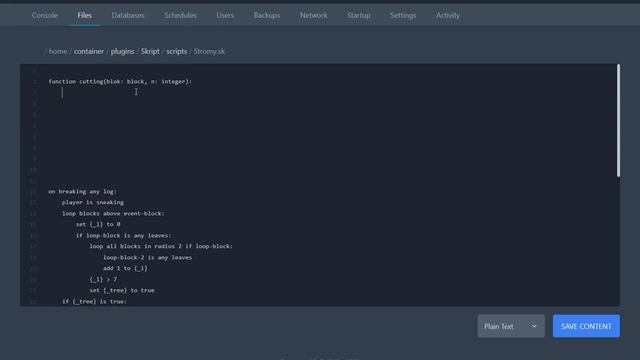
Task: Open the Console tab
Action: click(x=44, y=15)
